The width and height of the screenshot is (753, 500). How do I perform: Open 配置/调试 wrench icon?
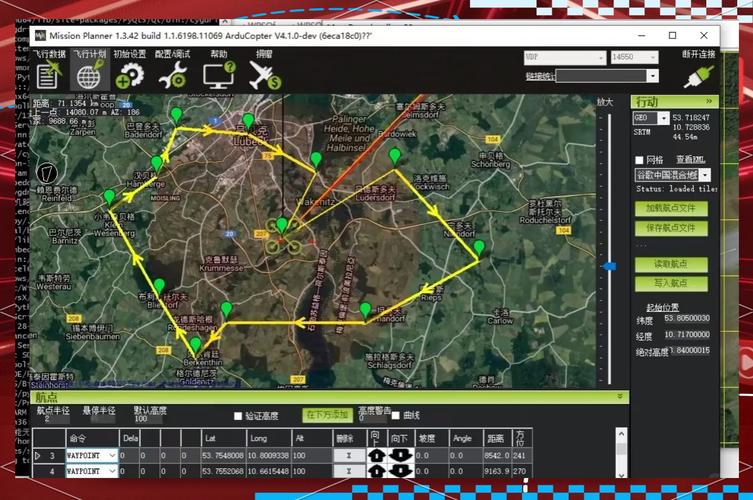(x=172, y=72)
